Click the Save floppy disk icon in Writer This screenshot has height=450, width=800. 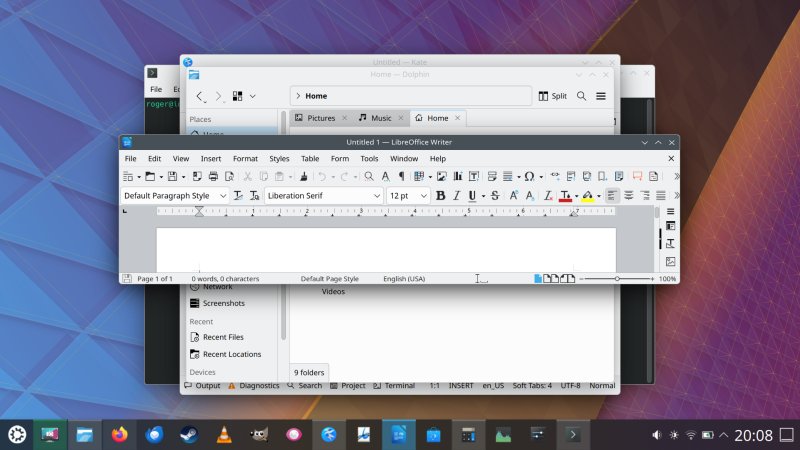point(172,177)
